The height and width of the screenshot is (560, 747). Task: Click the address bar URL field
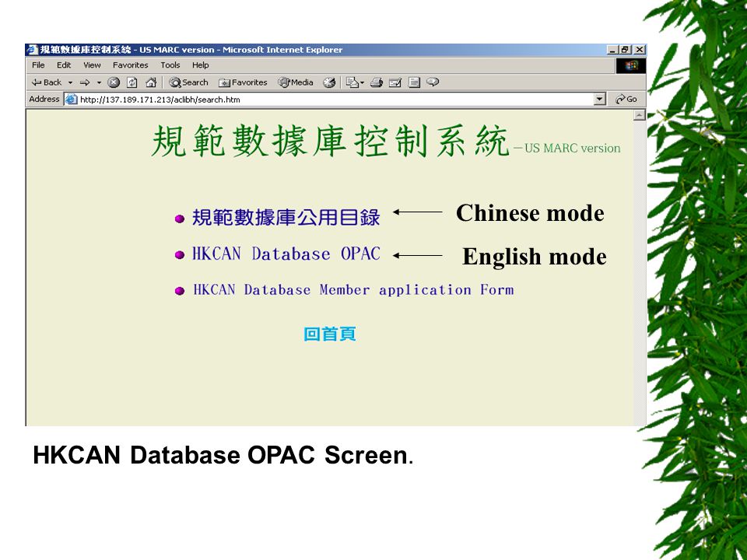tap(336, 100)
